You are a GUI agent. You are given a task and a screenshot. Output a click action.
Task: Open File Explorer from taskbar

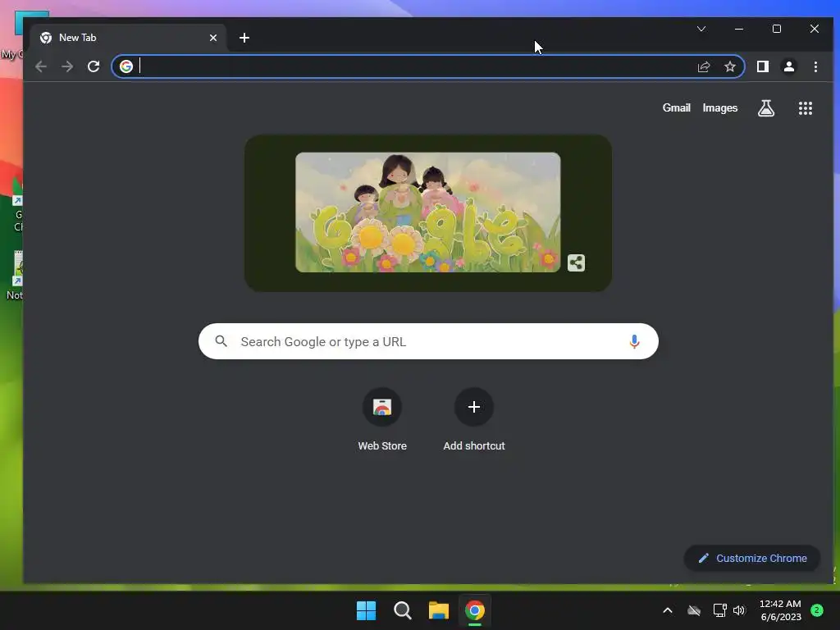(x=439, y=610)
